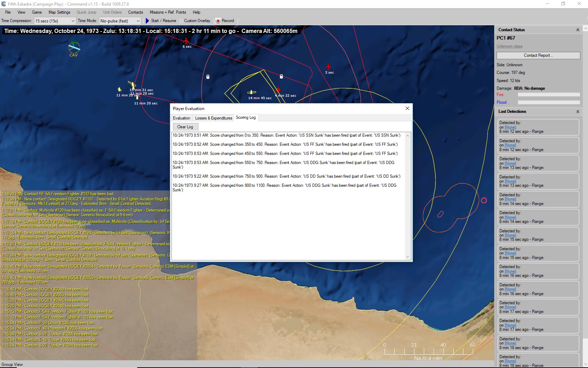
Task: Click yellow aircraft labeled 14 min 45 sec
Action: coord(251,93)
